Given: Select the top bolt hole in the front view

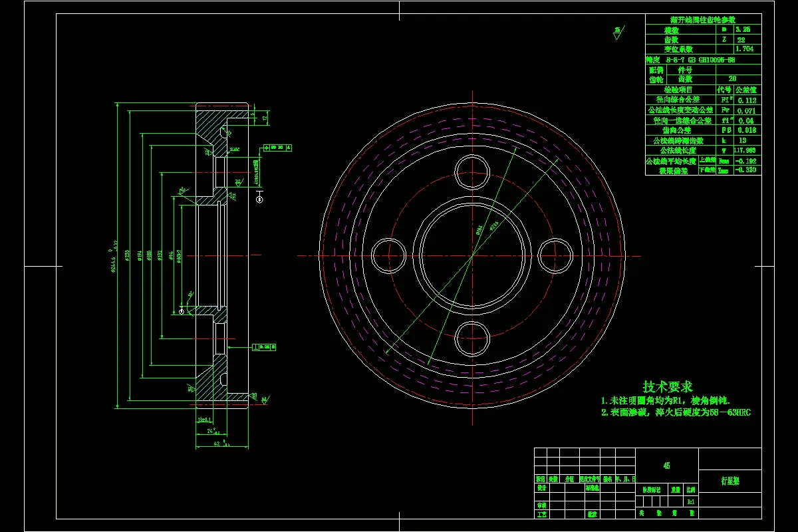Looking at the screenshot, I should click(473, 173).
